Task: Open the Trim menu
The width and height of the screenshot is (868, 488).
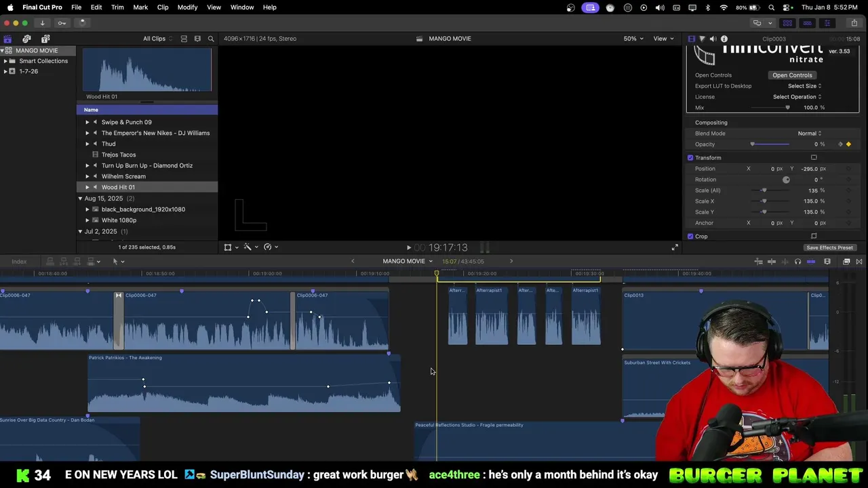Action: point(117,7)
